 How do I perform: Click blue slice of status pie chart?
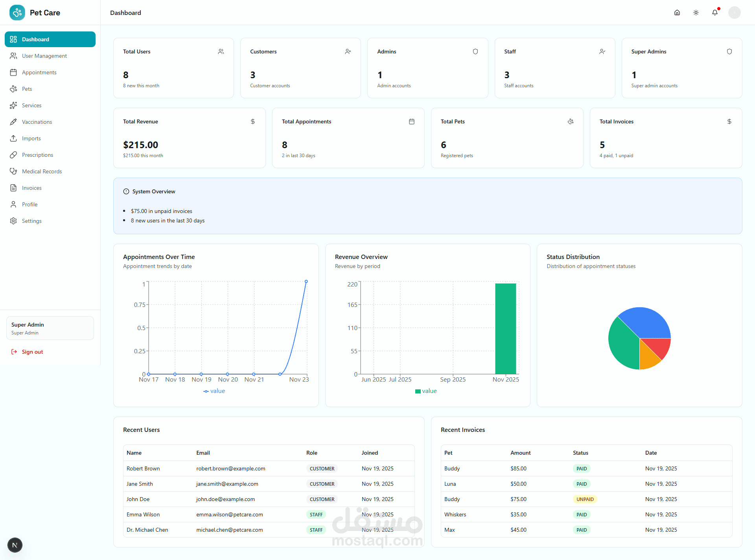[643, 321]
